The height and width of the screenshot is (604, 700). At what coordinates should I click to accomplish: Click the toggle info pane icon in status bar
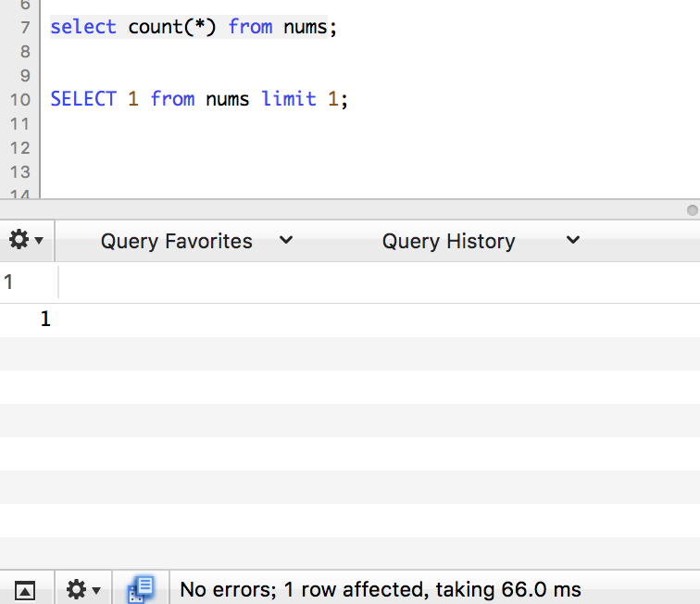(x=24, y=589)
